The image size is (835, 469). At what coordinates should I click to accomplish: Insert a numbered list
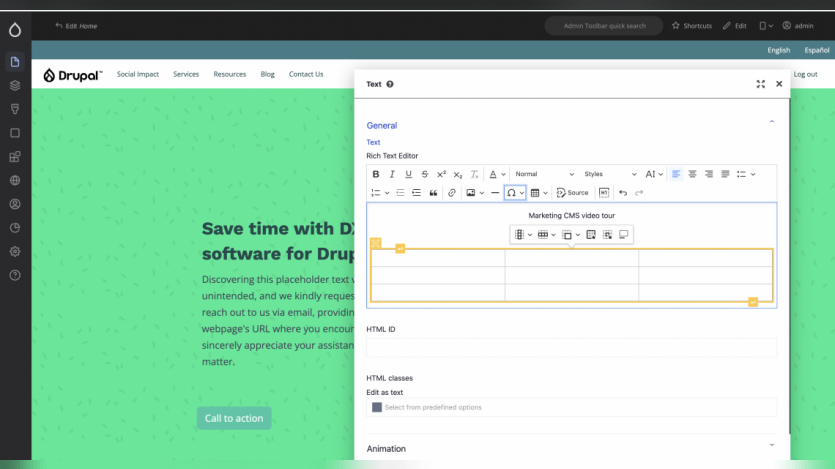[375, 193]
